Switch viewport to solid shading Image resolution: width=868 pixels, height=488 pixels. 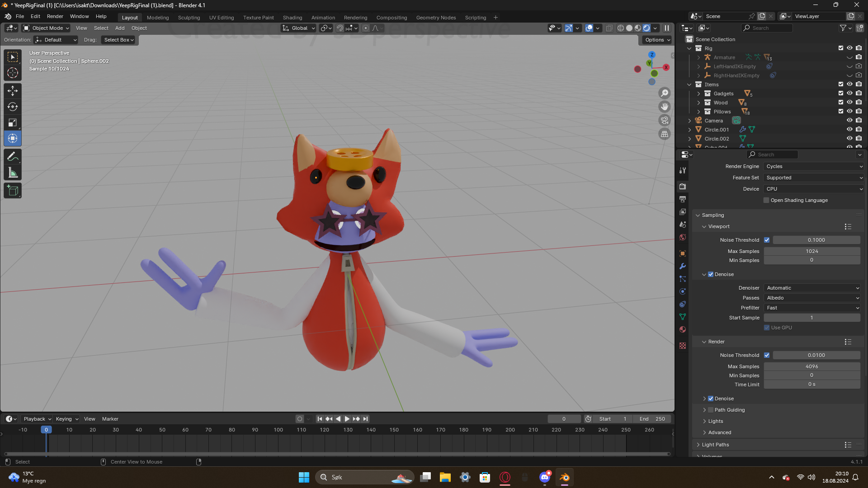[x=629, y=28]
